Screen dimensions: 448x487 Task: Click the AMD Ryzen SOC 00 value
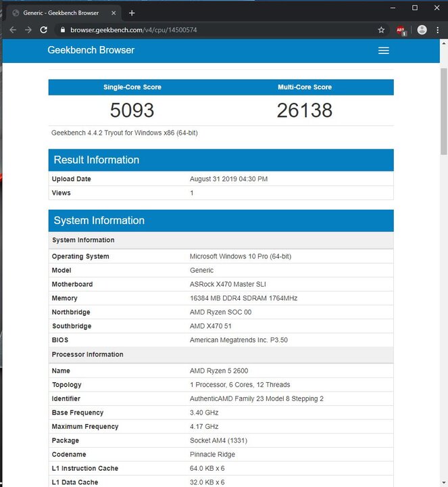click(x=220, y=312)
